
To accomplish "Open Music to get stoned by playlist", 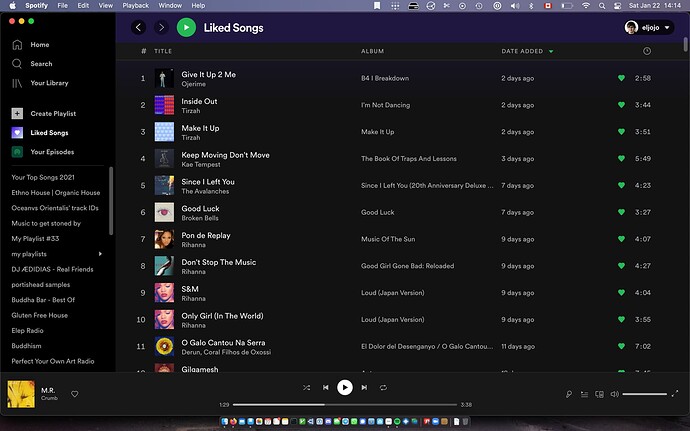I will (46, 223).
